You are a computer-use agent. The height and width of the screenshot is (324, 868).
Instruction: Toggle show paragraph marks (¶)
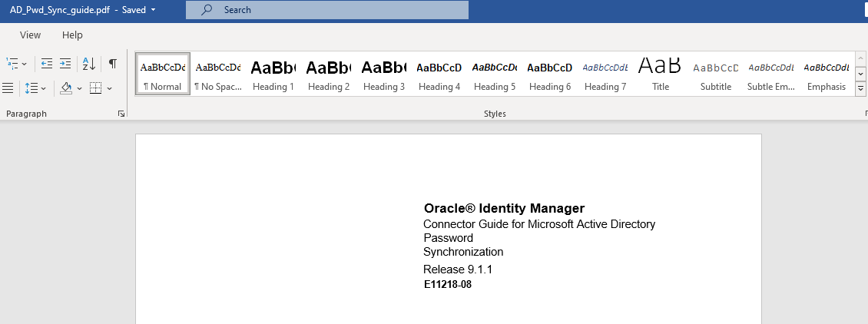[x=112, y=64]
